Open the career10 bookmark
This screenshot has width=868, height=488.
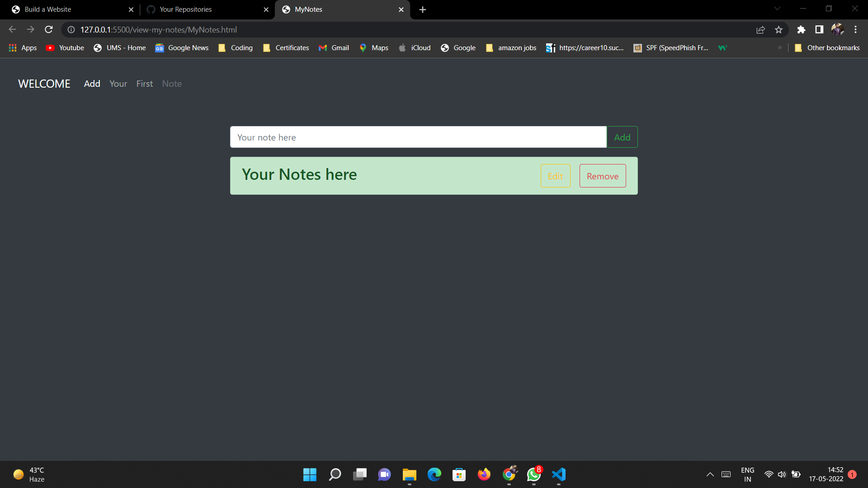coord(585,47)
